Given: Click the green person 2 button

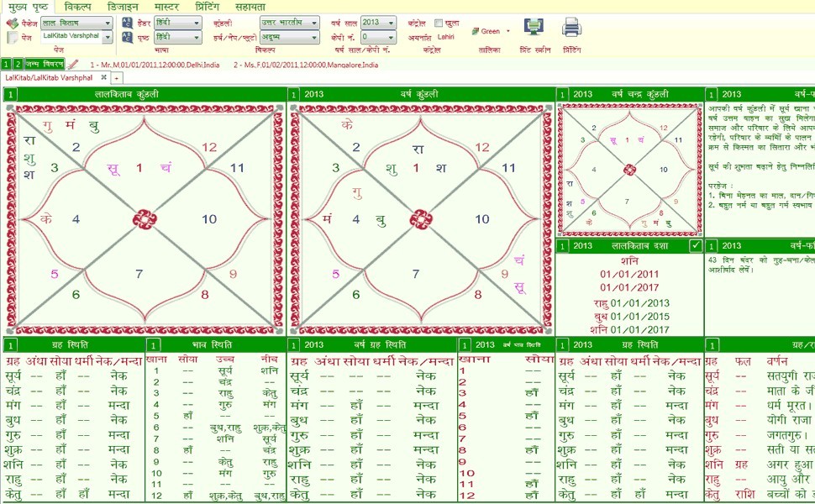Looking at the screenshot, I should [18, 65].
